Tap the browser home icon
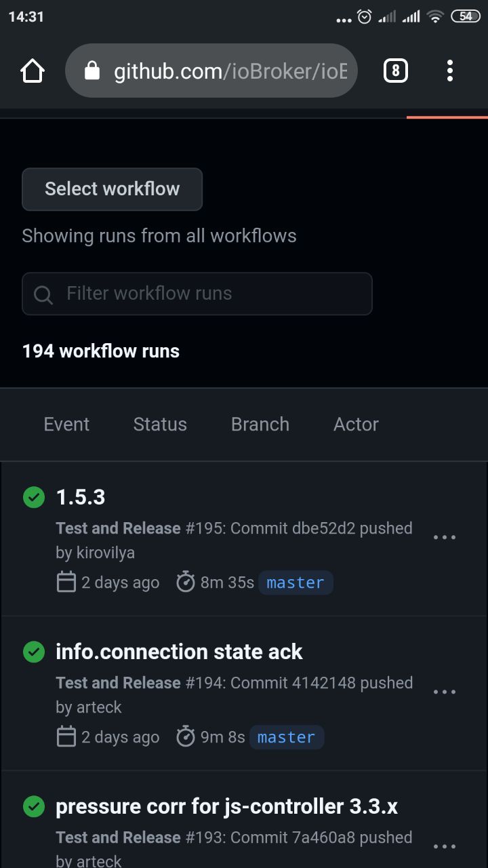Image resolution: width=488 pixels, height=868 pixels. [33, 71]
